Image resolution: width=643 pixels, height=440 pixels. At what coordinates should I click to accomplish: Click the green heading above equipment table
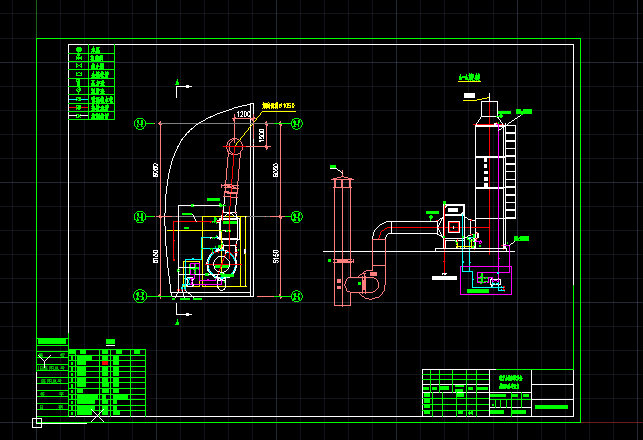[110, 342]
